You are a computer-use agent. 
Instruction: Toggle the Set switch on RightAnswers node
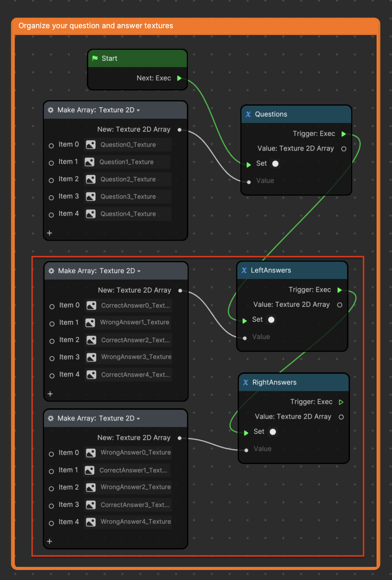pos(272,432)
